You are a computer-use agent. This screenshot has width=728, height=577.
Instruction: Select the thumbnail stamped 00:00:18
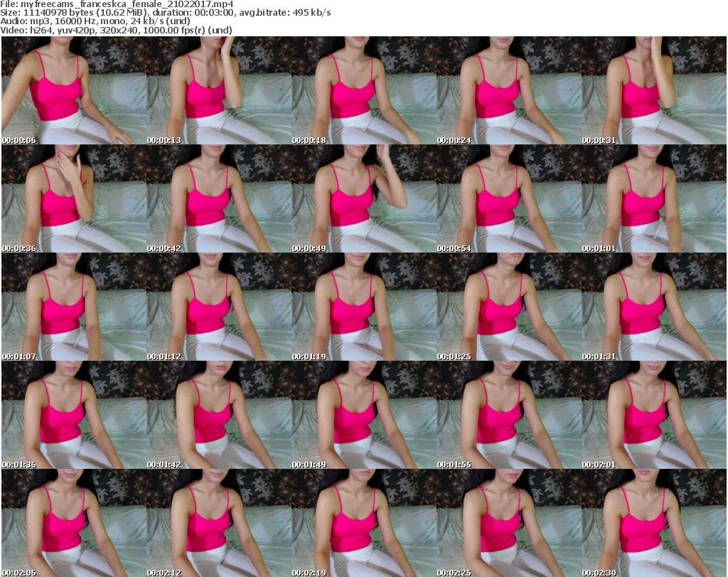[x=363, y=90]
